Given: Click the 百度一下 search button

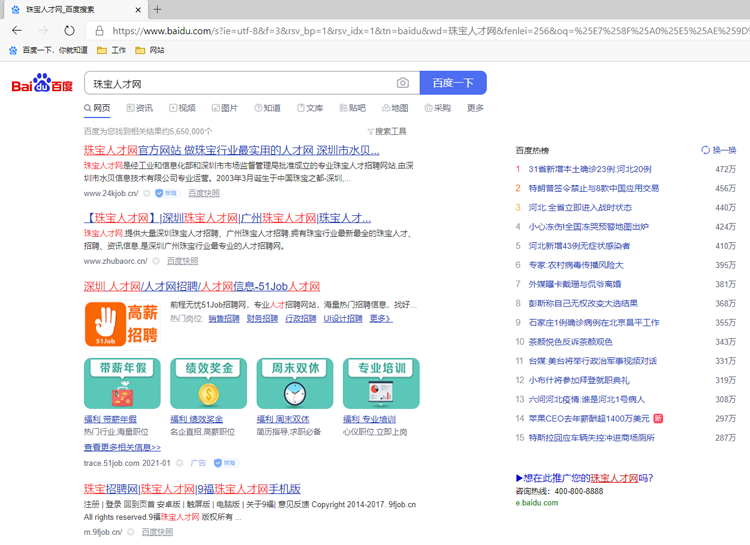Looking at the screenshot, I should point(453,83).
